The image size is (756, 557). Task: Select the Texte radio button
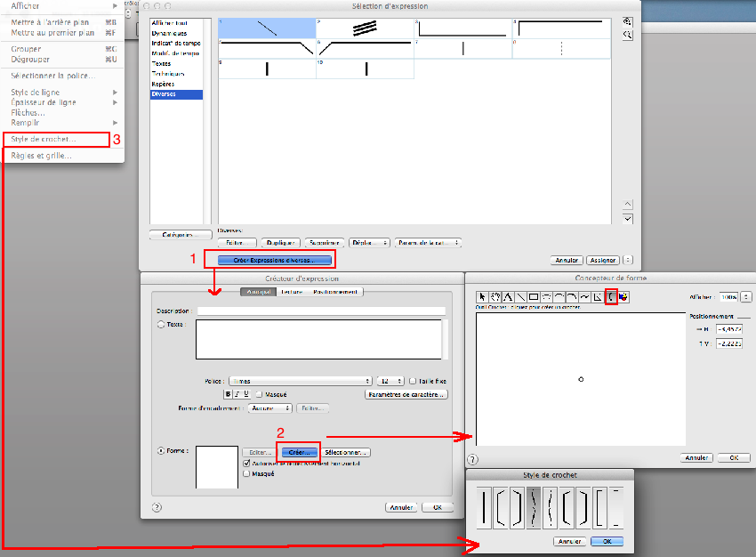point(161,325)
